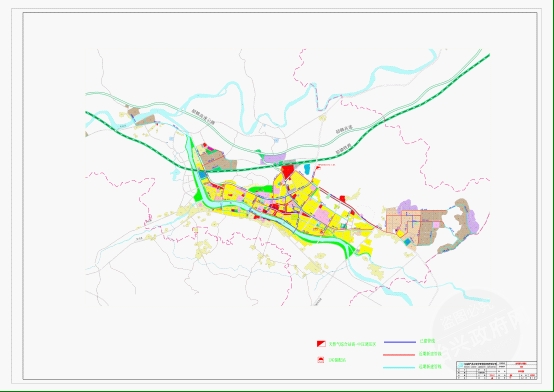Click the red line sample in legend

[399, 355]
